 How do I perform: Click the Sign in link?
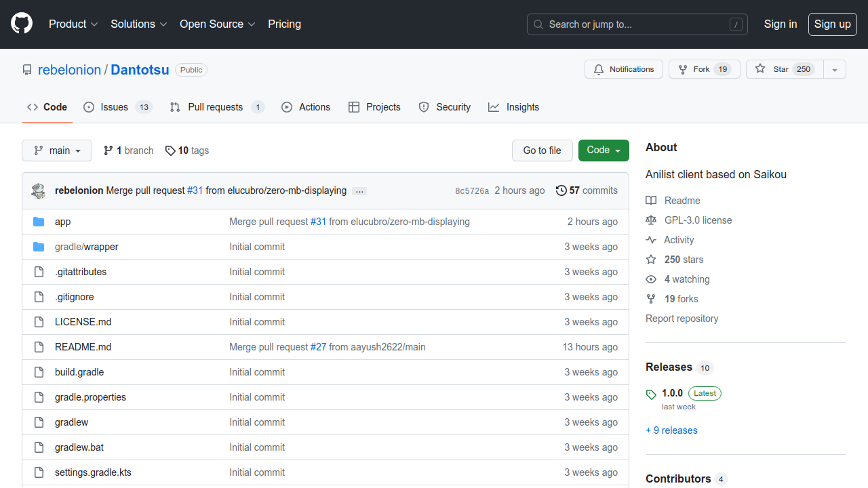point(781,24)
